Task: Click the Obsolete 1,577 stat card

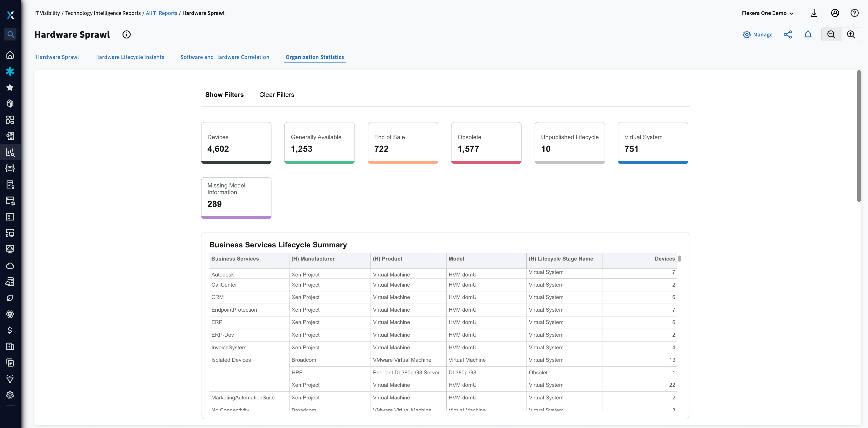Action: click(486, 143)
